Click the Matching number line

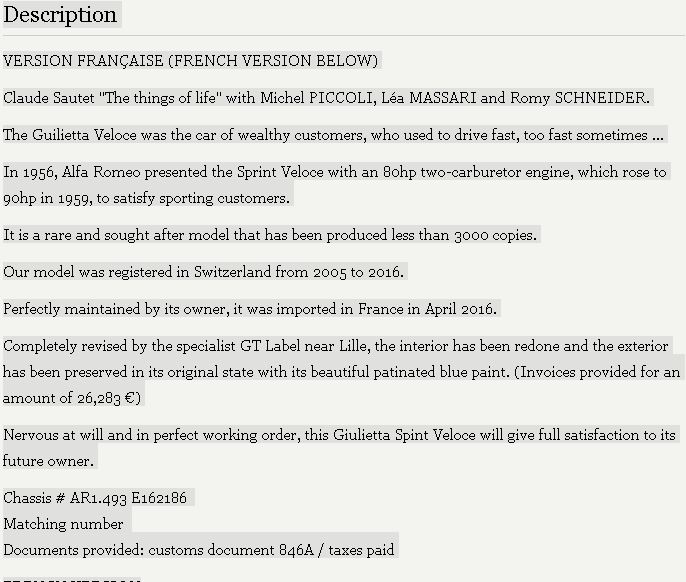pyautogui.click(x=63, y=524)
